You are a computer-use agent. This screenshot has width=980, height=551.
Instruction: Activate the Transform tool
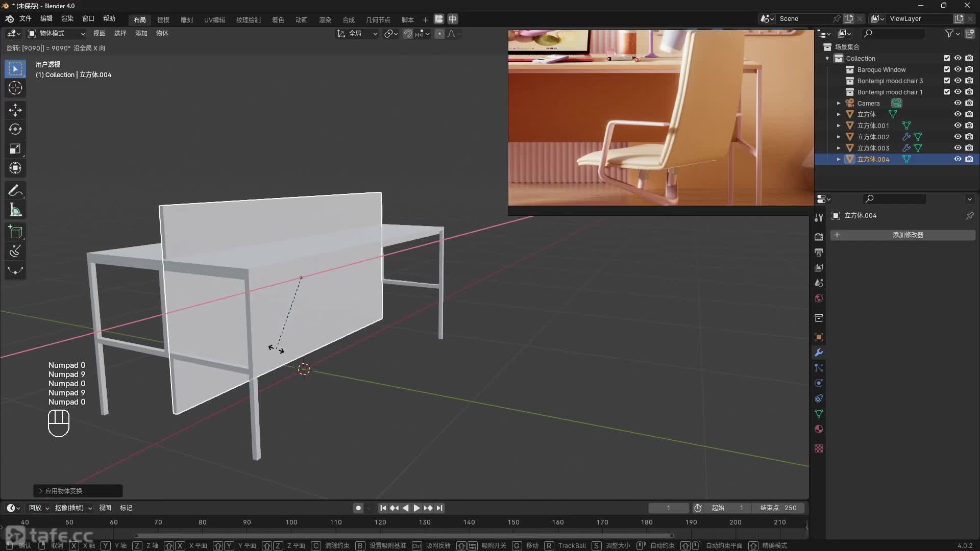(15, 168)
